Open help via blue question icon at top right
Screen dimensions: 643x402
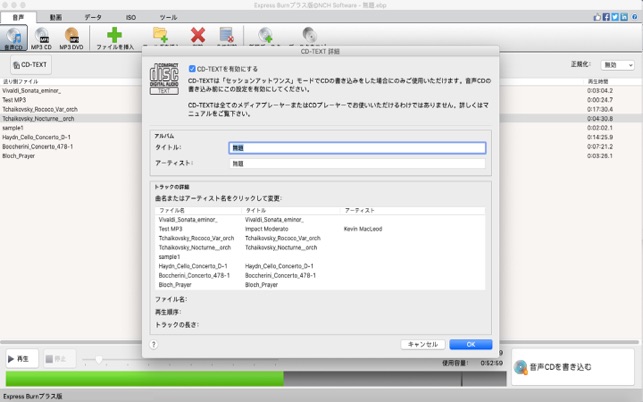tap(634, 17)
